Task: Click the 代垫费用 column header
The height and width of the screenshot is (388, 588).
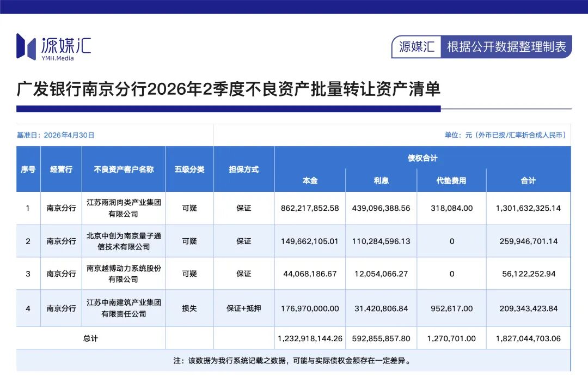Action: (451, 180)
